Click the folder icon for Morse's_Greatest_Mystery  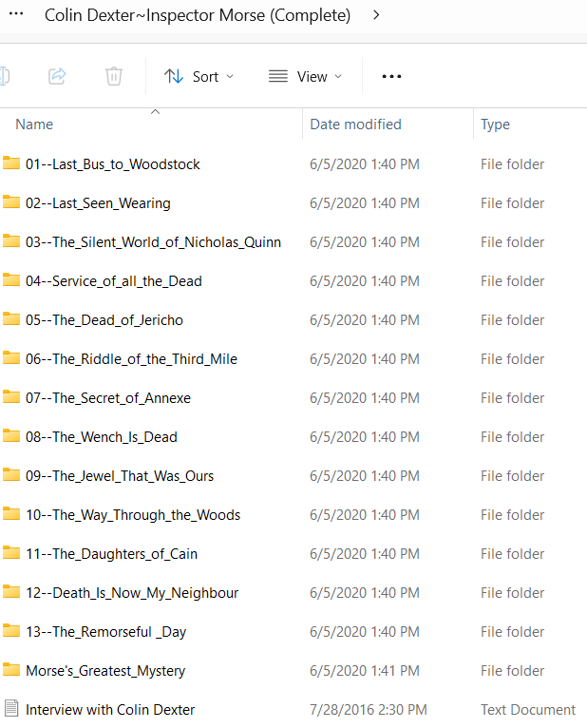tap(11, 670)
